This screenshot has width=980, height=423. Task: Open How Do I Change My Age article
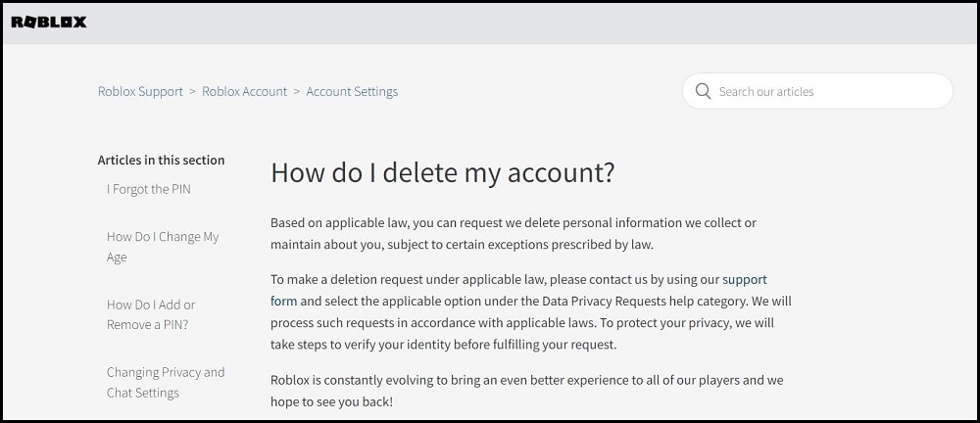[x=163, y=247]
